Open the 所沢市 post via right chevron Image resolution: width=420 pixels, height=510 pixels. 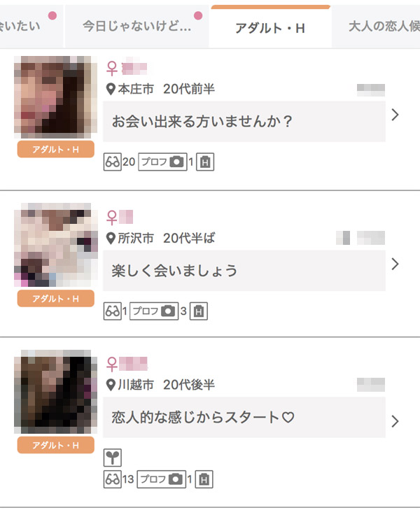click(395, 264)
